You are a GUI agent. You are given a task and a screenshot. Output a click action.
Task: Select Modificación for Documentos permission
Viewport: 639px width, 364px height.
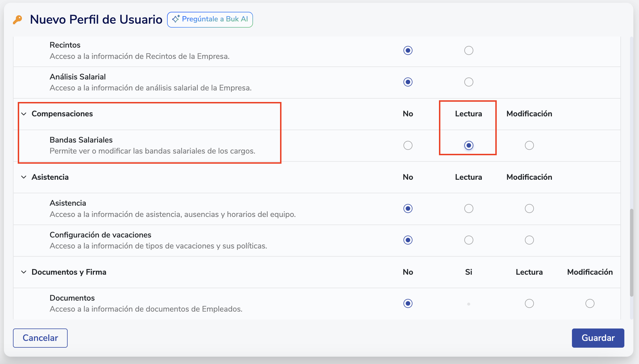coord(590,303)
